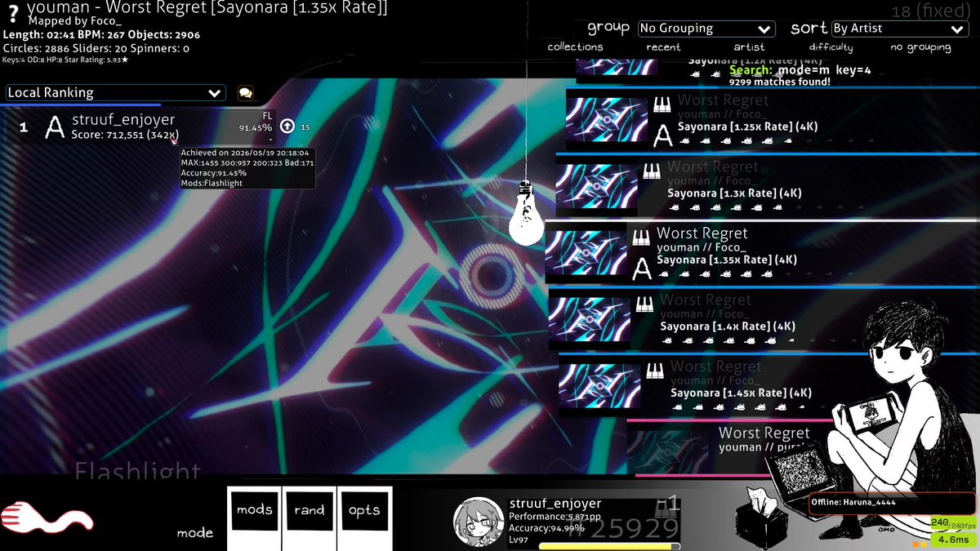Click A grade icon on Sayonara 1.35x card
The height and width of the screenshot is (551, 980).
tap(643, 268)
